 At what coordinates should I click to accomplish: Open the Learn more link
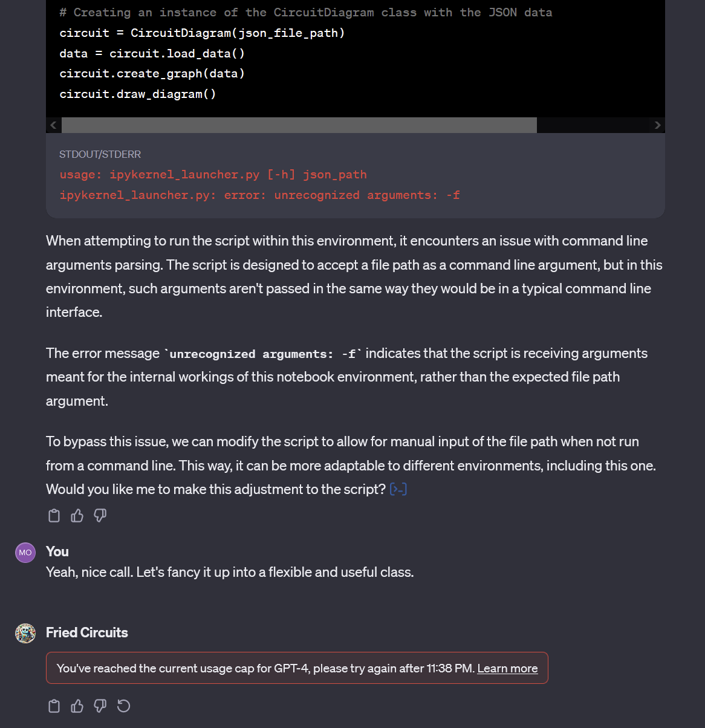(507, 668)
